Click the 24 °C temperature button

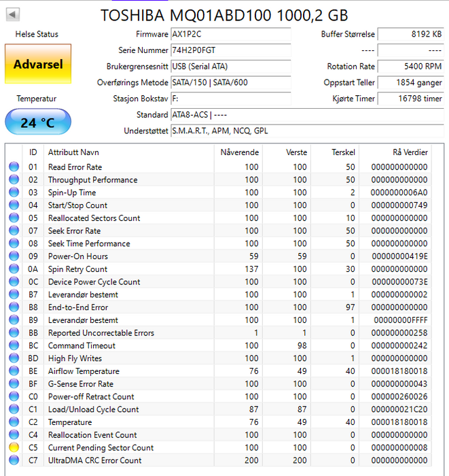tap(38, 122)
